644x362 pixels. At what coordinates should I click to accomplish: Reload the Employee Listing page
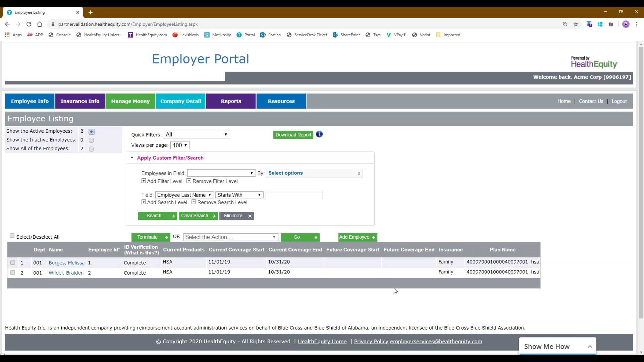(x=29, y=24)
